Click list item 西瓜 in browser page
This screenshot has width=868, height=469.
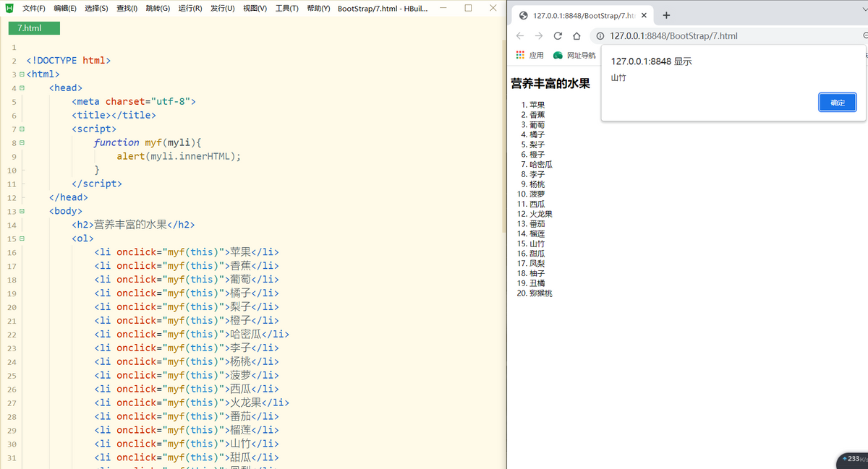pos(537,204)
